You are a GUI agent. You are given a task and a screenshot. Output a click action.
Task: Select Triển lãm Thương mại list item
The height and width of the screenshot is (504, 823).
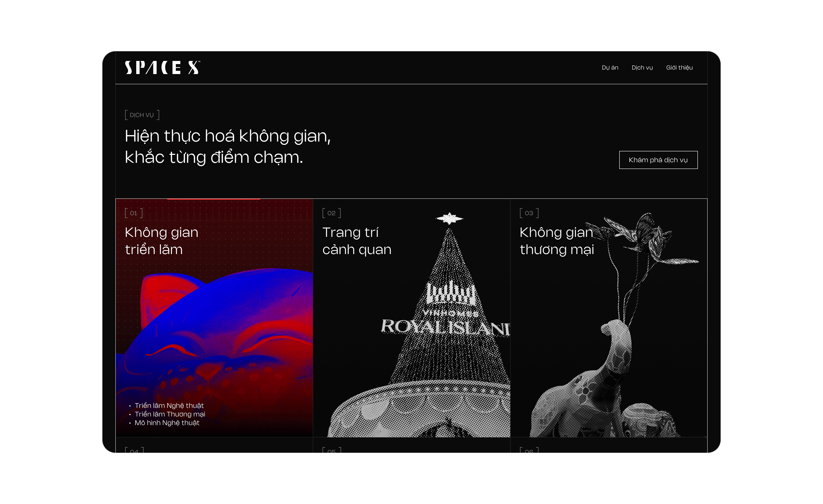coord(170,414)
